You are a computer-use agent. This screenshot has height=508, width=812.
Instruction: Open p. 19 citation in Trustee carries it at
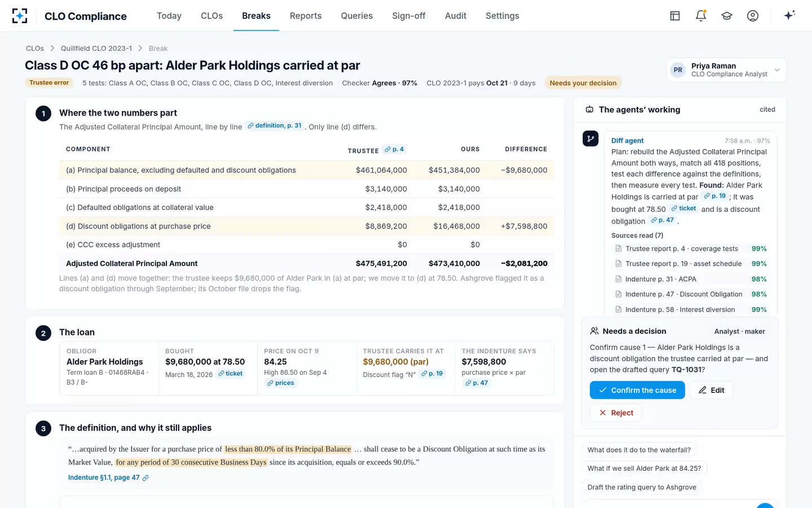point(432,374)
